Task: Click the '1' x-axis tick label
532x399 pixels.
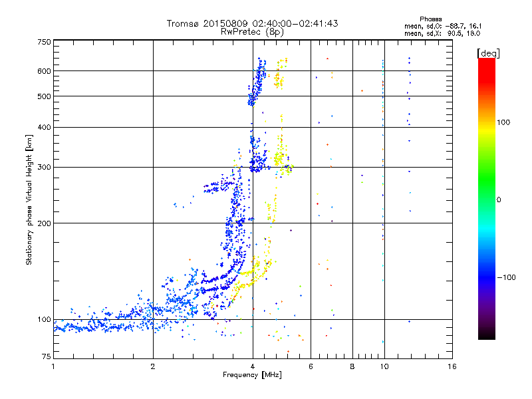Action: pos(53,366)
